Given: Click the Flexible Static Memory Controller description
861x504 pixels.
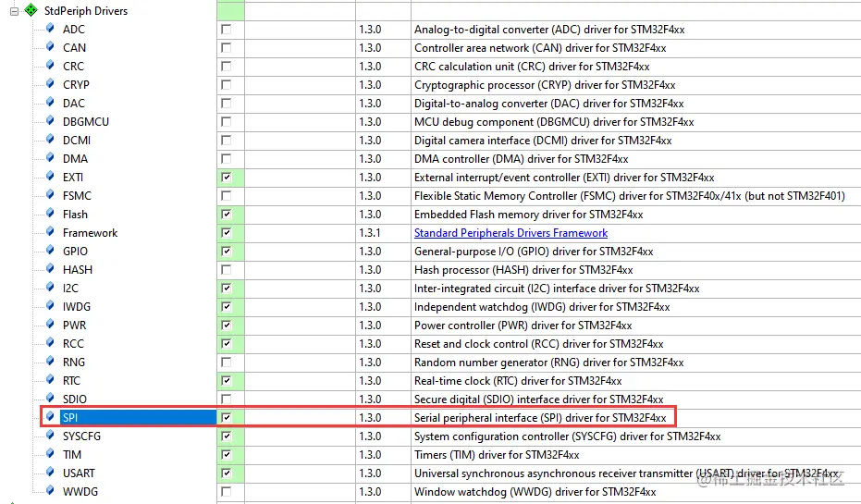Looking at the screenshot, I should [629, 196].
